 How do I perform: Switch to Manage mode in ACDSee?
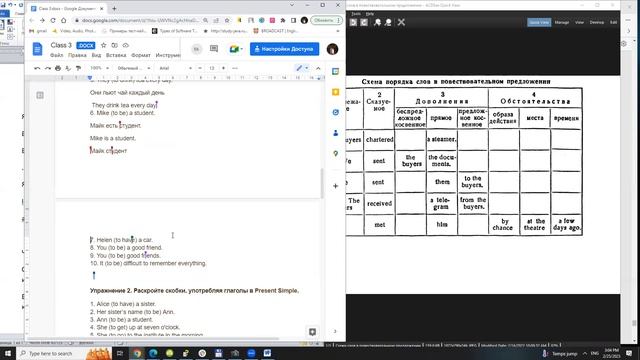click(562, 22)
